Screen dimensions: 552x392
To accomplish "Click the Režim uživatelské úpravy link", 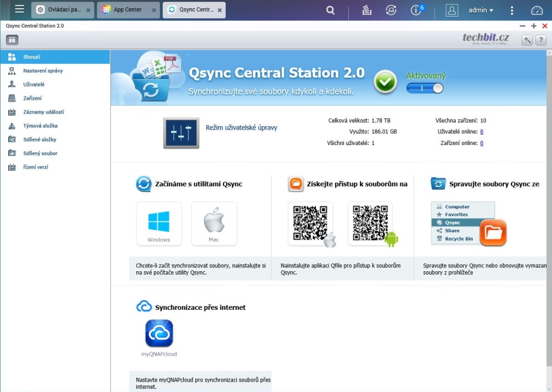I will tap(241, 127).
